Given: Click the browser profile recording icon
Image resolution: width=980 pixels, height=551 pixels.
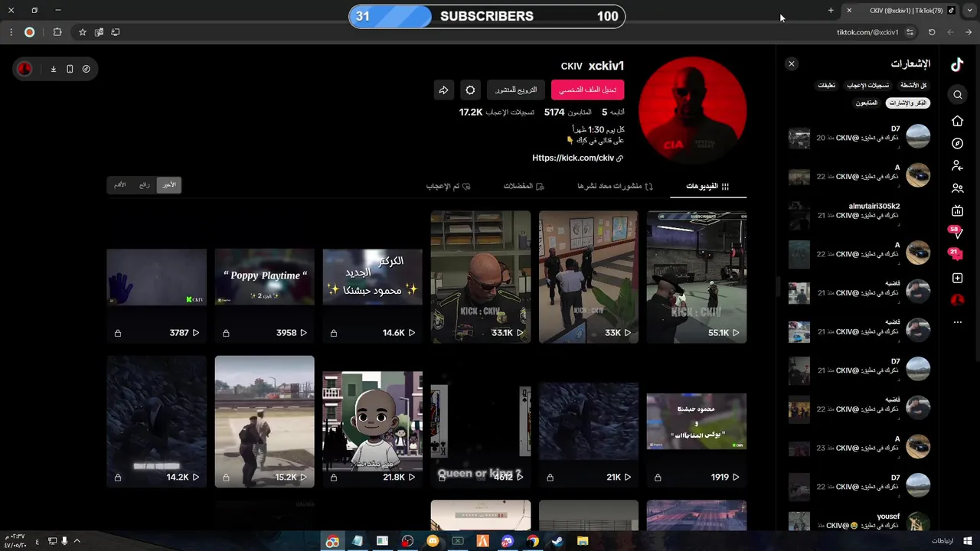Looking at the screenshot, I should click(x=29, y=32).
